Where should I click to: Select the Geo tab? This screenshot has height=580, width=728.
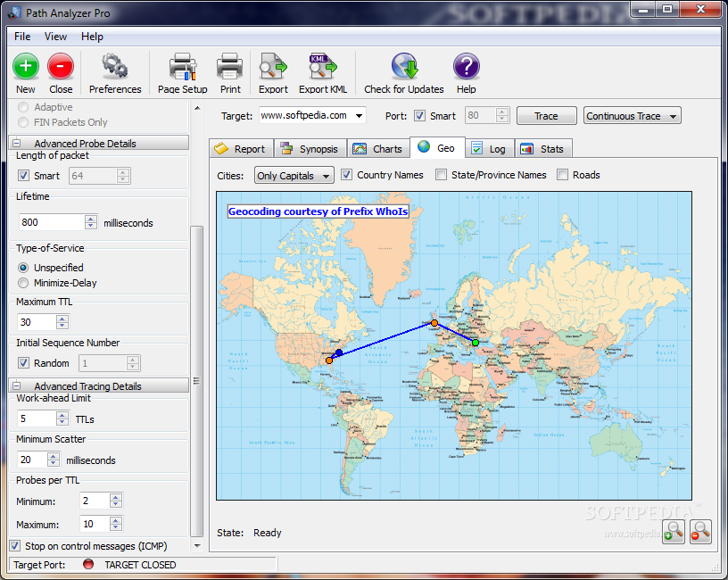pyautogui.click(x=437, y=148)
